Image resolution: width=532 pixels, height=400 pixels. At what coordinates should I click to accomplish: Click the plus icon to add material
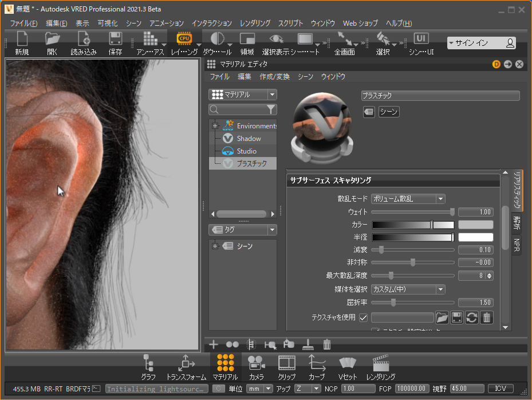point(214,344)
